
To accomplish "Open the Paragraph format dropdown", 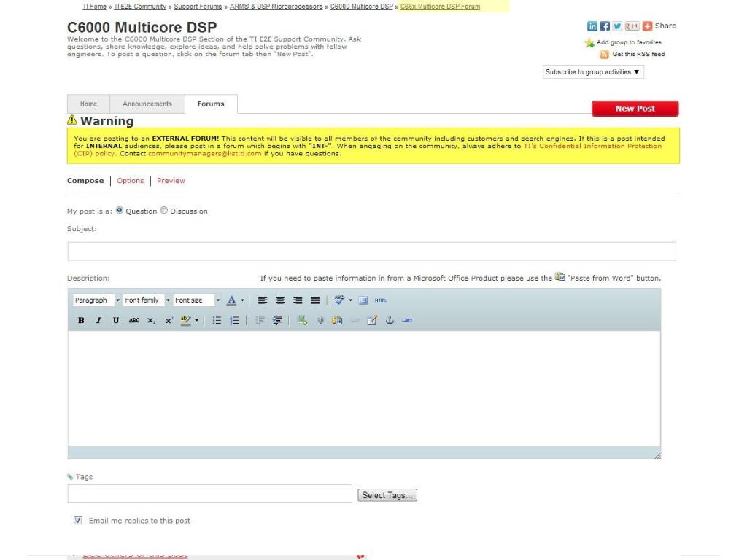I will point(97,300).
